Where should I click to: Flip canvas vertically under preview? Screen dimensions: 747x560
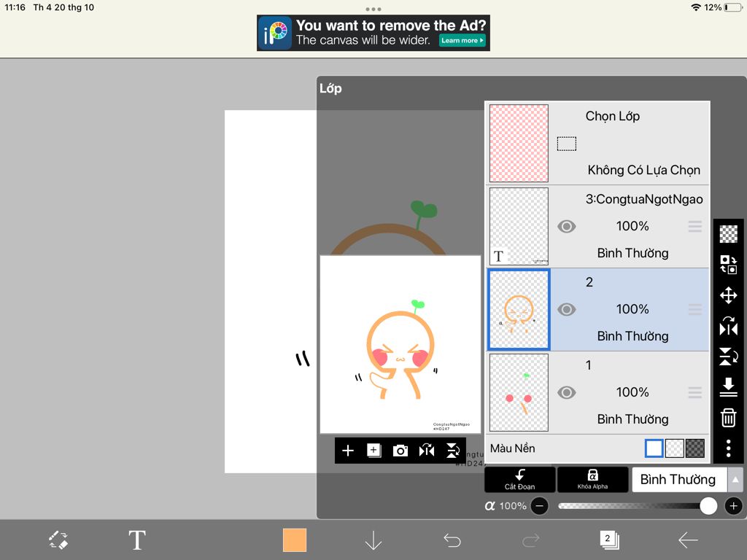(452, 451)
